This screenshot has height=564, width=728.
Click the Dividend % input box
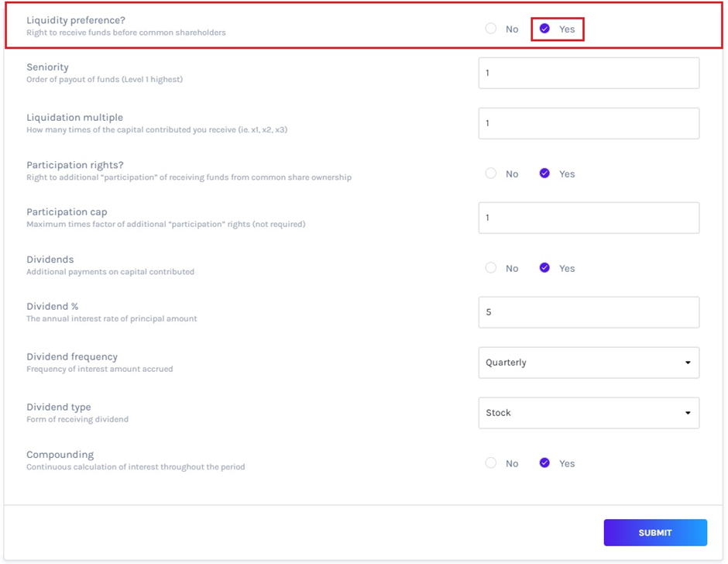point(589,312)
